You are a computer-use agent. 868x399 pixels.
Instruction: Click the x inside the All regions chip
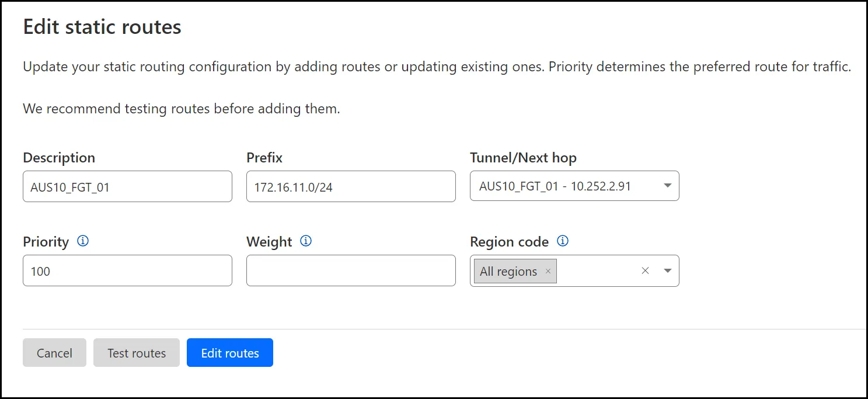548,271
